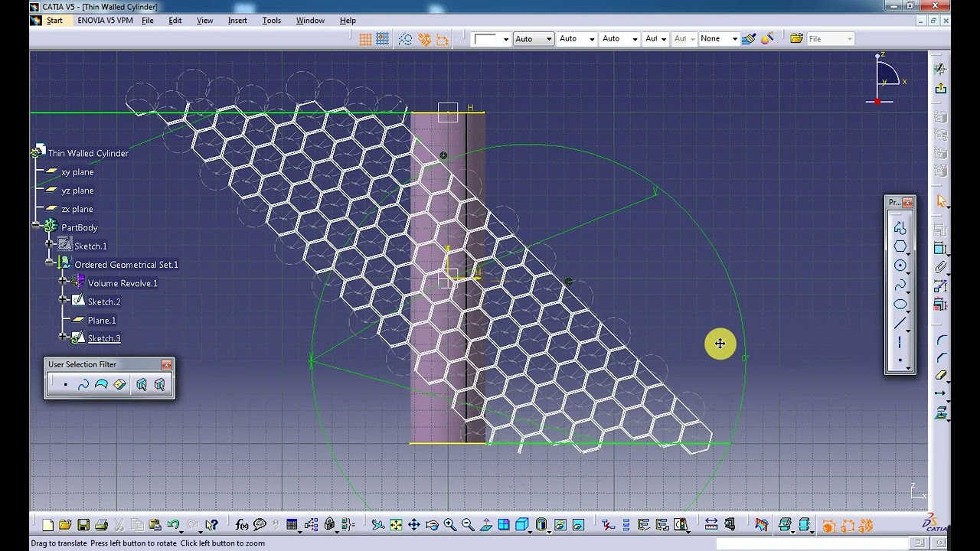Click the Select arrow tool

[x=940, y=201]
